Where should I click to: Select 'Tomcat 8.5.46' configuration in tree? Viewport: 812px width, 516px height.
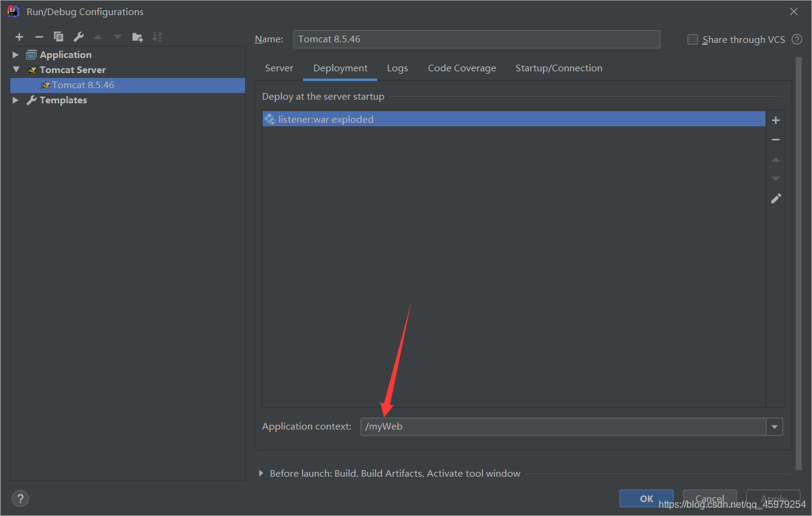tap(127, 85)
